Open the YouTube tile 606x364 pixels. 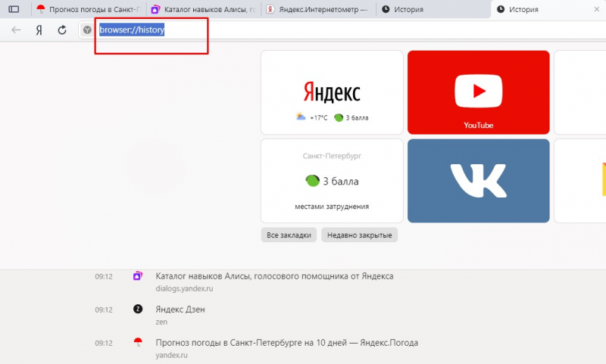(x=479, y=92)
